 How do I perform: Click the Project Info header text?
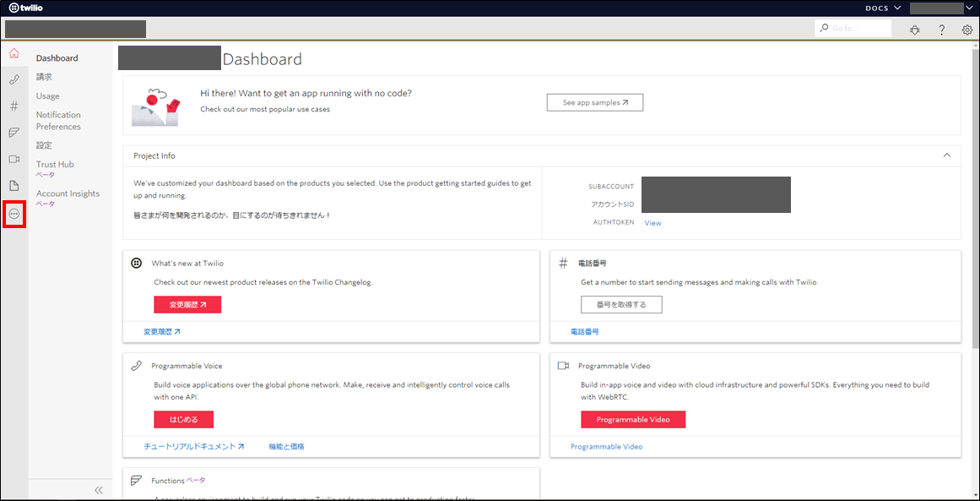pos(154,155)
